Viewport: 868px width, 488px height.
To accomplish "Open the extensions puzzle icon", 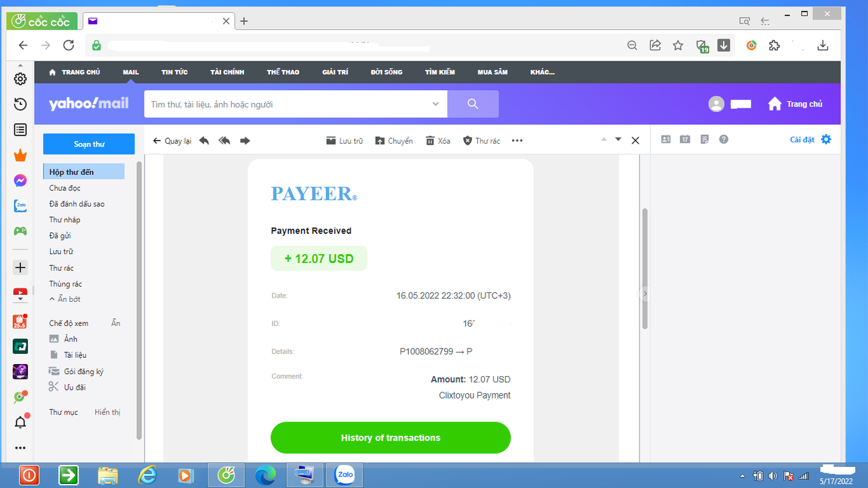I will (x=774, y=45).
